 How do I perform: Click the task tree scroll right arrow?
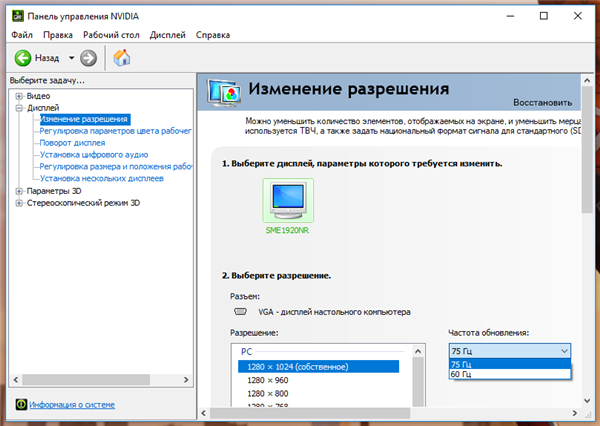pyautogui.click(x=186, y=380)
